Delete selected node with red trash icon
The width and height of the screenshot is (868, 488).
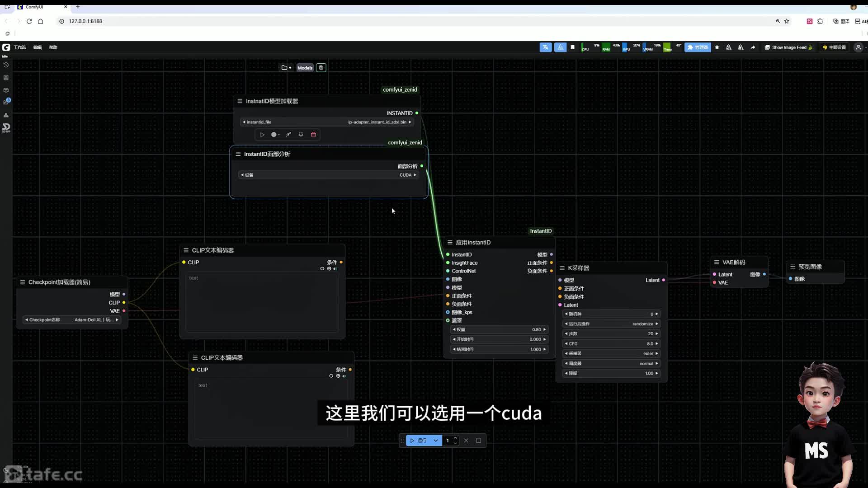[x=313, y=135]
